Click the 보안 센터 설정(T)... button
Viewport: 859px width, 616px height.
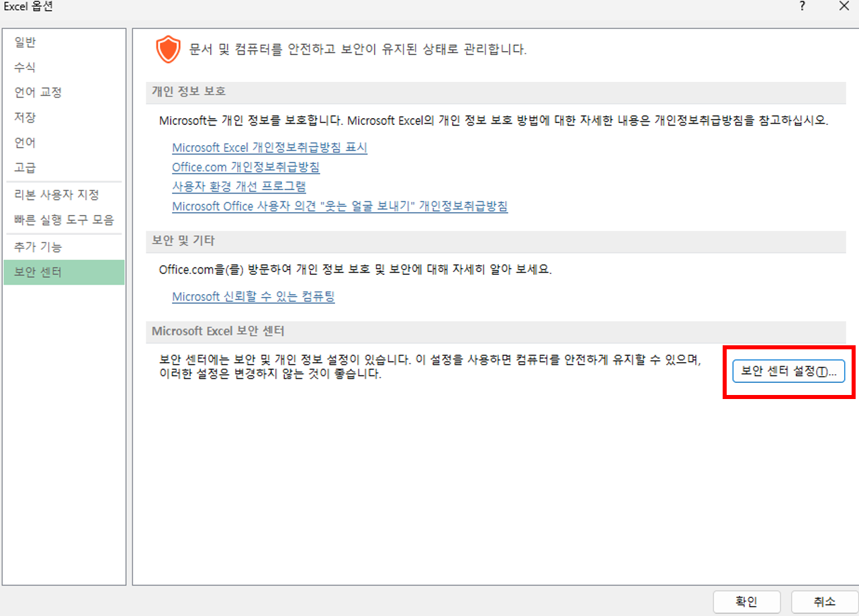[788, 371]
